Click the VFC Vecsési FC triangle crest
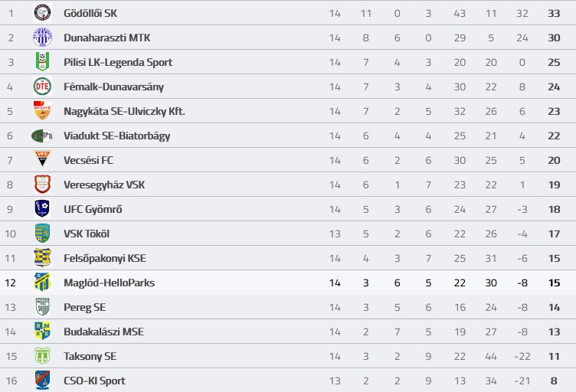 pos(42,159)
